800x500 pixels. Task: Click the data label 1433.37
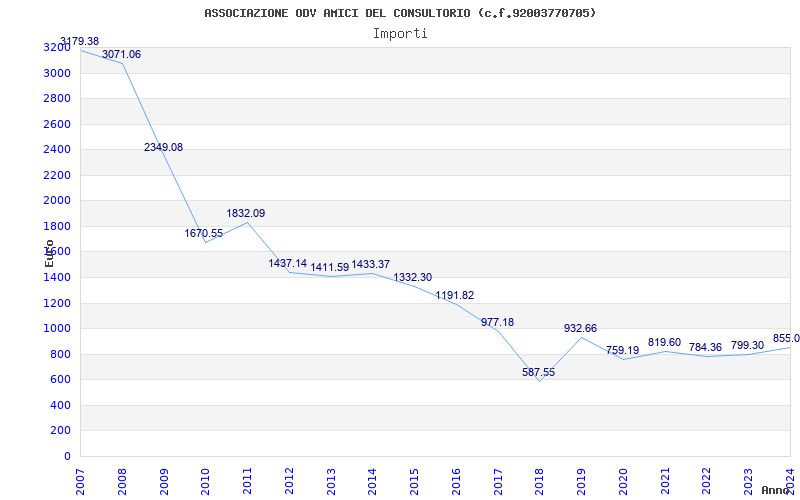(370, 264)
